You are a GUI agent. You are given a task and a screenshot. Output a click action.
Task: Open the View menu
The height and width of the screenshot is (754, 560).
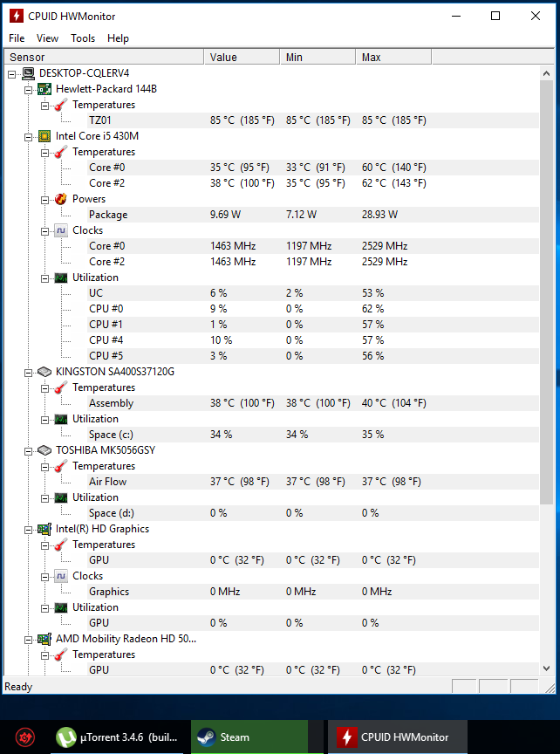tap(47, 38)
